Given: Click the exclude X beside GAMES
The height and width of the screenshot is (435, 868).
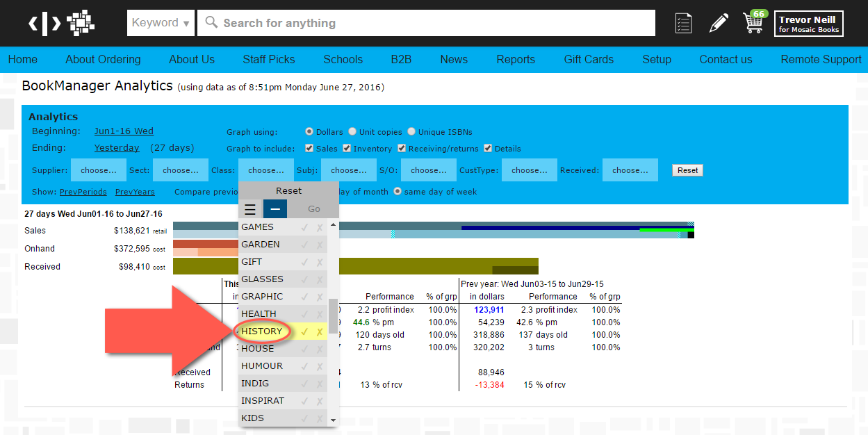Looking at the screenshot, I should click(x=320, y=227).
